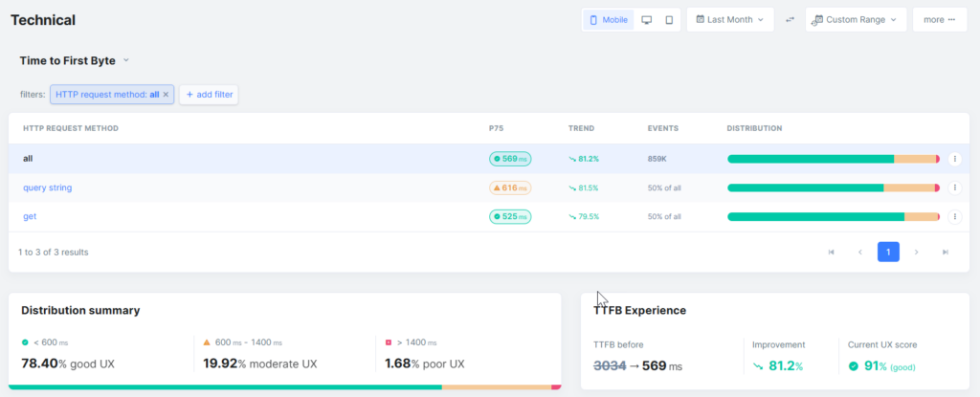Open the Last Month date dropdown
This screenshot has width=980, height=397.
tap(730, 20)
